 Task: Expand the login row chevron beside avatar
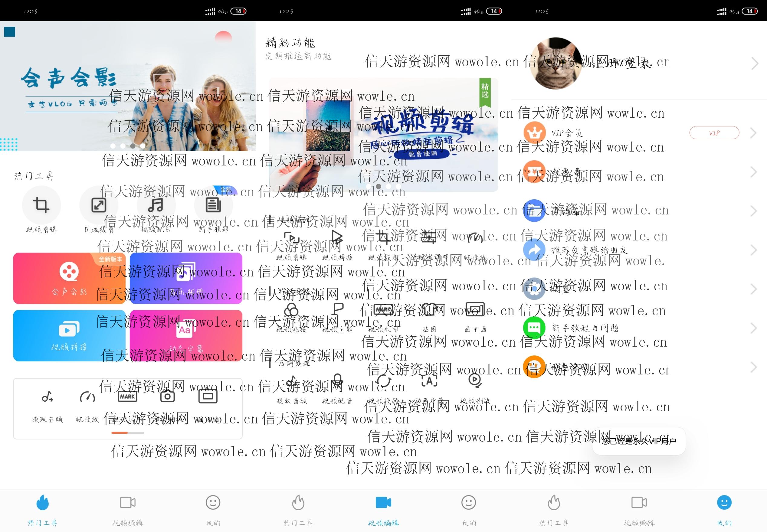tap(755, 63)
